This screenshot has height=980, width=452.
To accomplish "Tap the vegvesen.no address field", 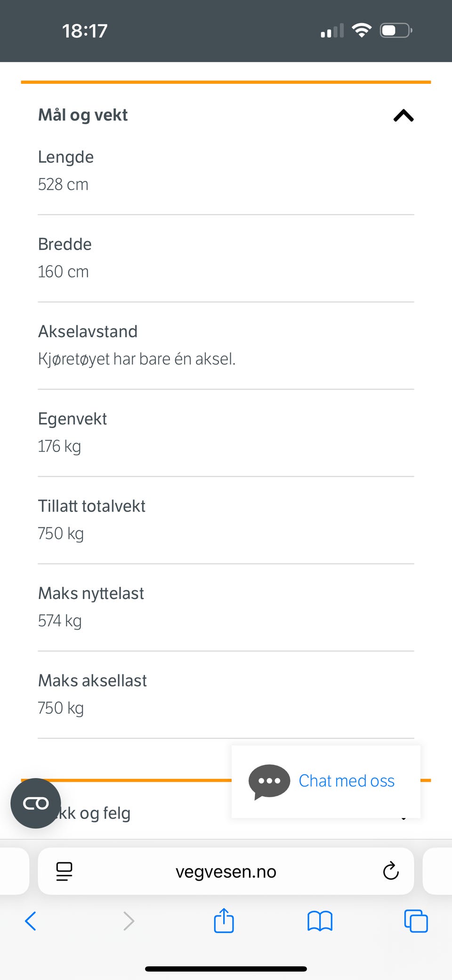I will pyautogui.click(x=226, y=872).
